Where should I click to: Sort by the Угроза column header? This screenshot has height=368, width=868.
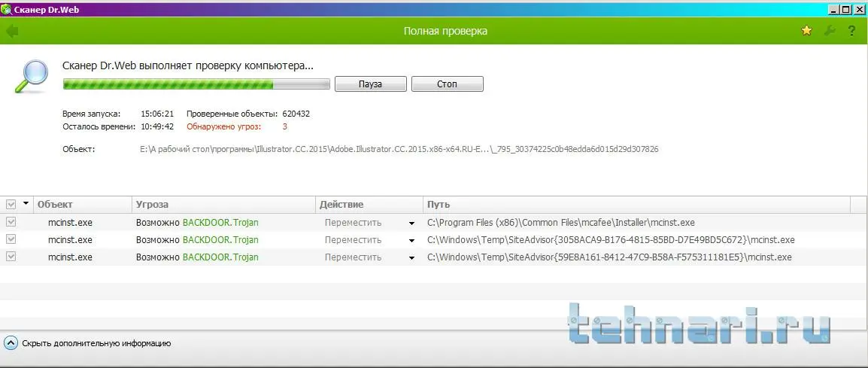click(x=223, y=205)
